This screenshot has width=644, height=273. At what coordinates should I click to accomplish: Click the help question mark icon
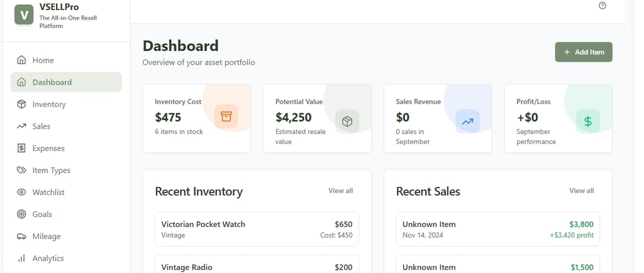point(602,6)
